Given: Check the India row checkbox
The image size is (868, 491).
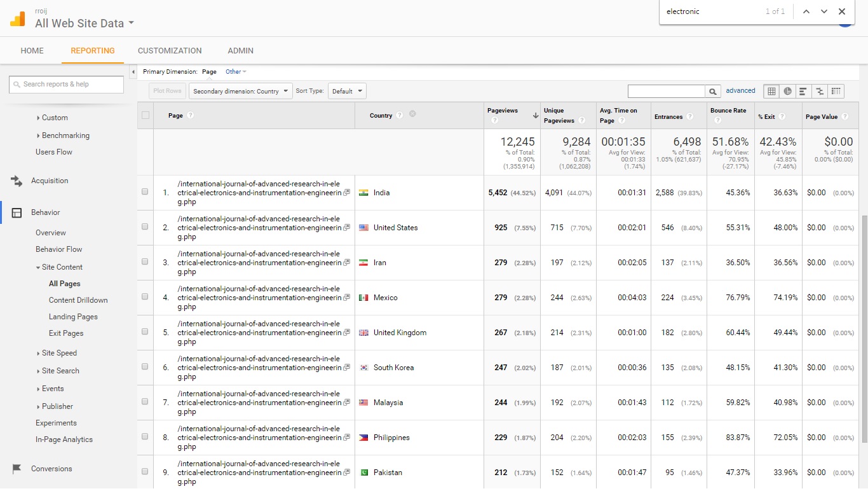Looking at the screenshot, I should pos(145,191).
